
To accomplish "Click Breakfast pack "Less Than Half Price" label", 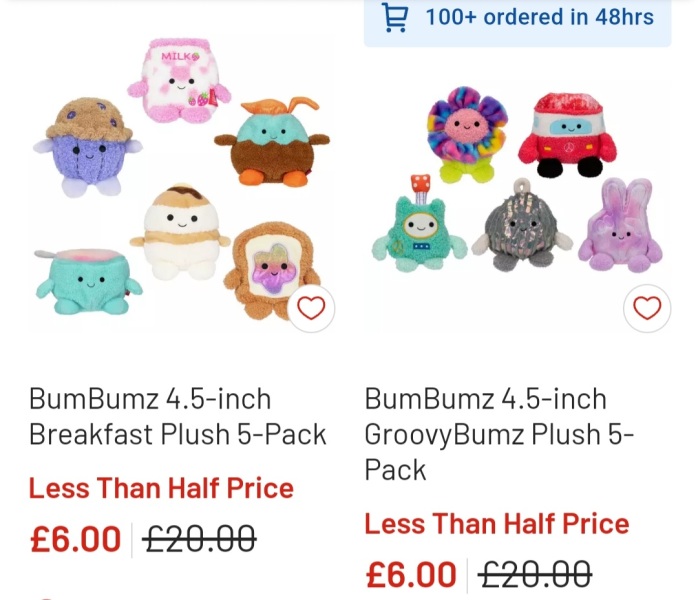I will tap(161, 489).
